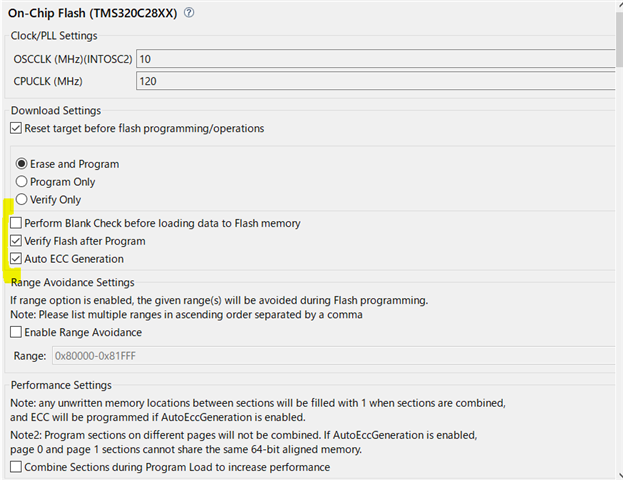Image resolution: width=623 pixels, height=480 pixels.
Task: Click the Range address input field
Action: click(330, 355)
